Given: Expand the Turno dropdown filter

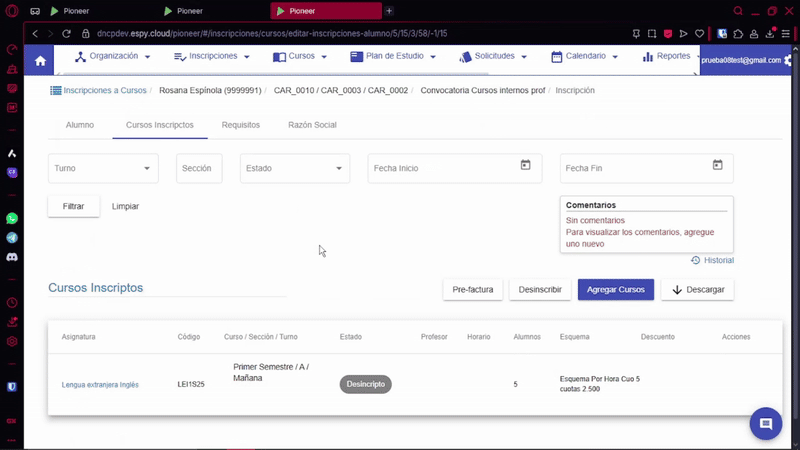Looking at the screenshot, I should tap(103, 168).
